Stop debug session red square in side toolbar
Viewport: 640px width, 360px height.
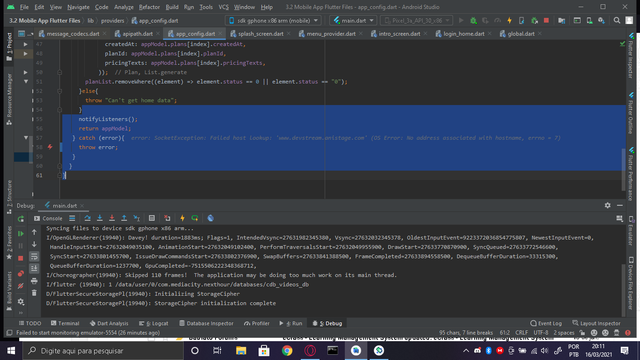click(21, 258)
